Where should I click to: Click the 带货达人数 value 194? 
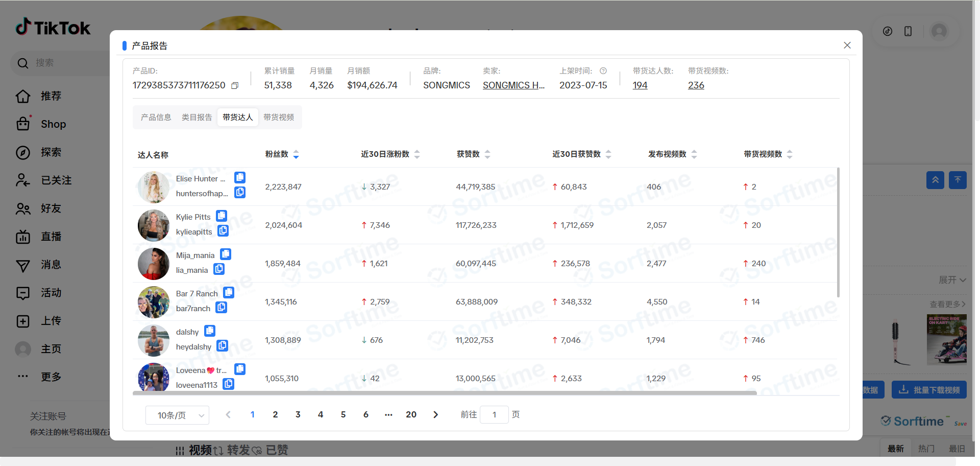click(640, 85)
